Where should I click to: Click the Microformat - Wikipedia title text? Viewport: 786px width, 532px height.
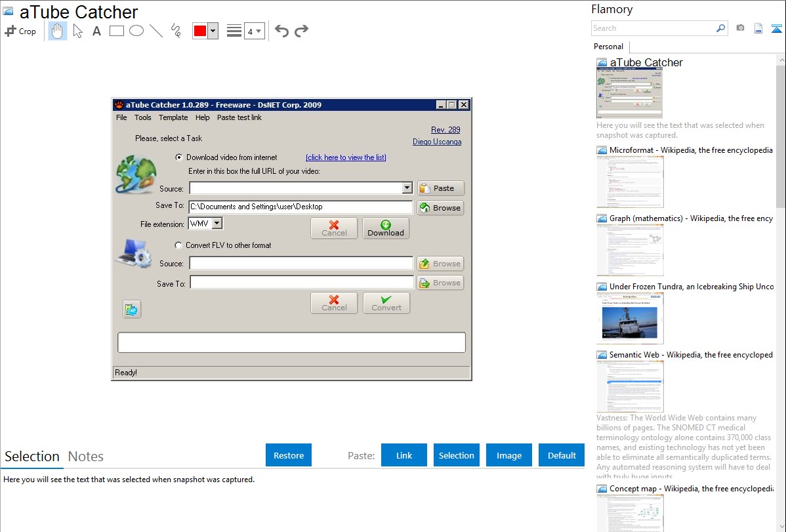(691, 150)
